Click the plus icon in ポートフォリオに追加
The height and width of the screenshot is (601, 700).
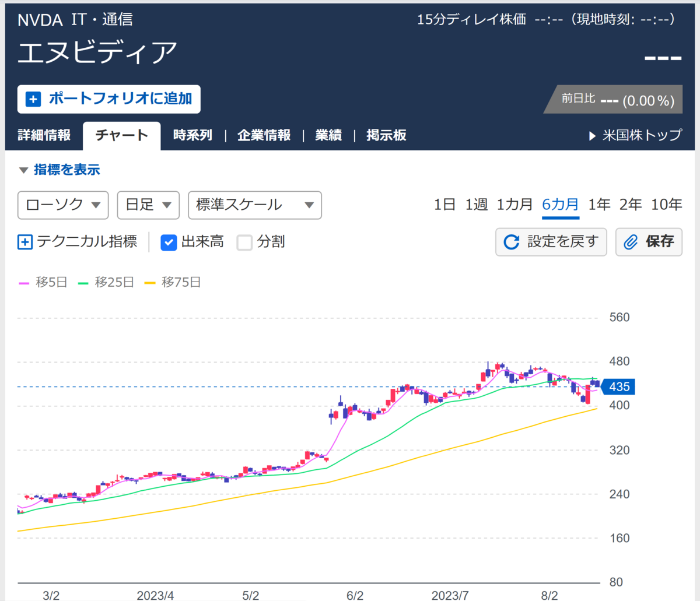coord(33,99)
